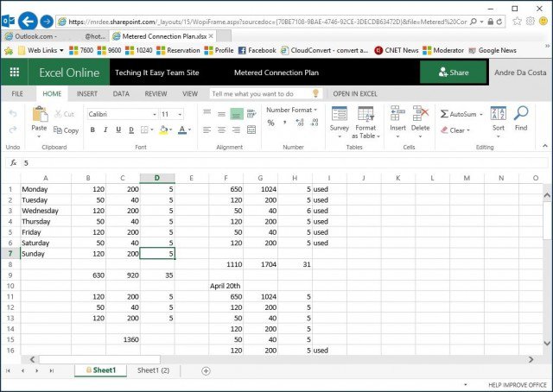Click the Insert cells icon
Viewport: 553px width, 392px height.
397,114
